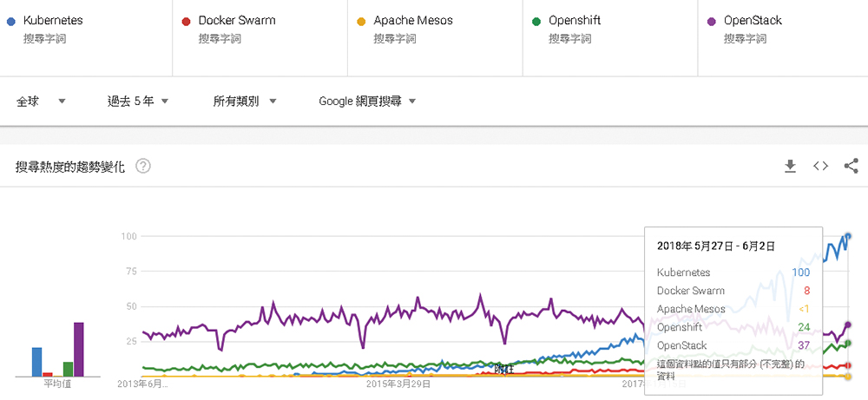Click the purple OpenStack color dot
The height and width of the screenshot is (400, 868).
pos(712,22)
